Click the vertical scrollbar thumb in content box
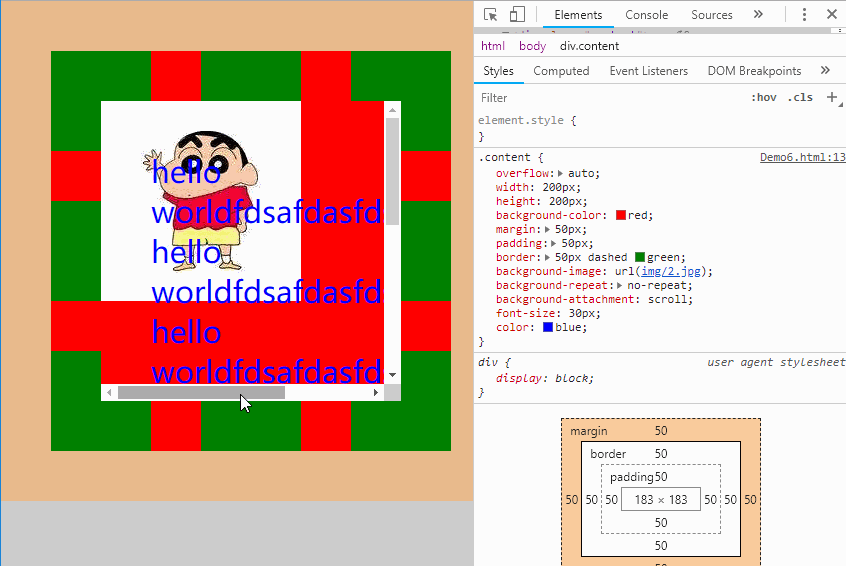Viewport: 846px width, 566px height. point(392,172)
